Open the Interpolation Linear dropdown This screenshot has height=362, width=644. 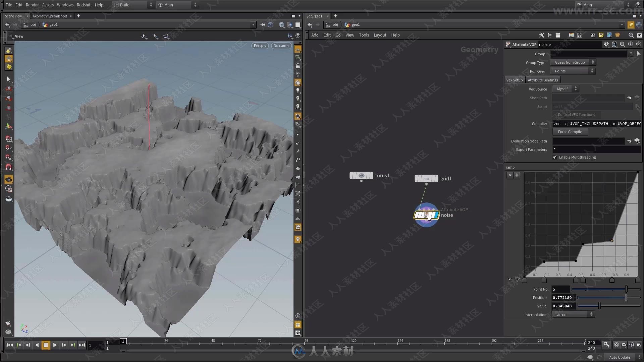tap(573, 314)
